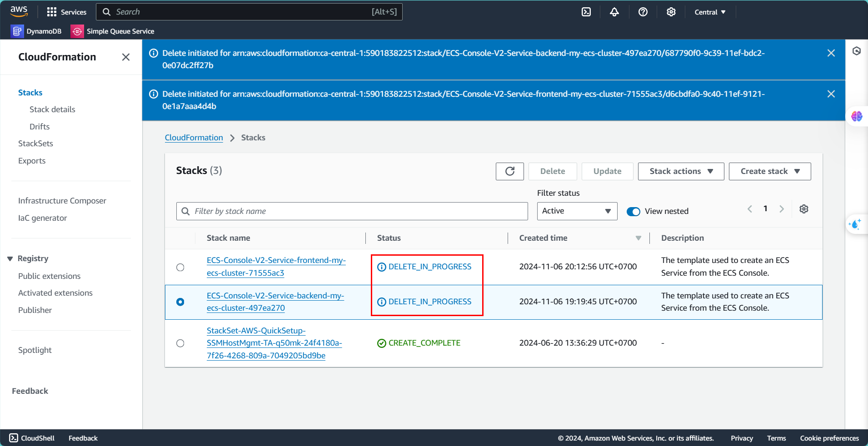Open the help question mark menu
The image size is (868, 446).
coord(643,12)
